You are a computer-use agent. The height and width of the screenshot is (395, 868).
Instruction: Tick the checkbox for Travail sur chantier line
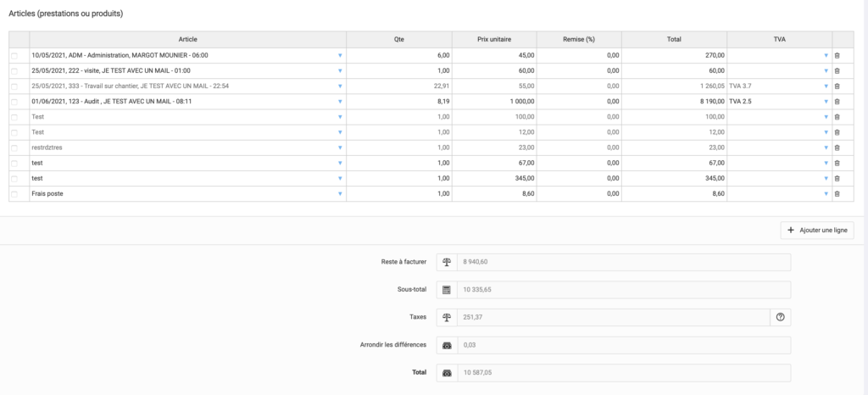(14, 86)
